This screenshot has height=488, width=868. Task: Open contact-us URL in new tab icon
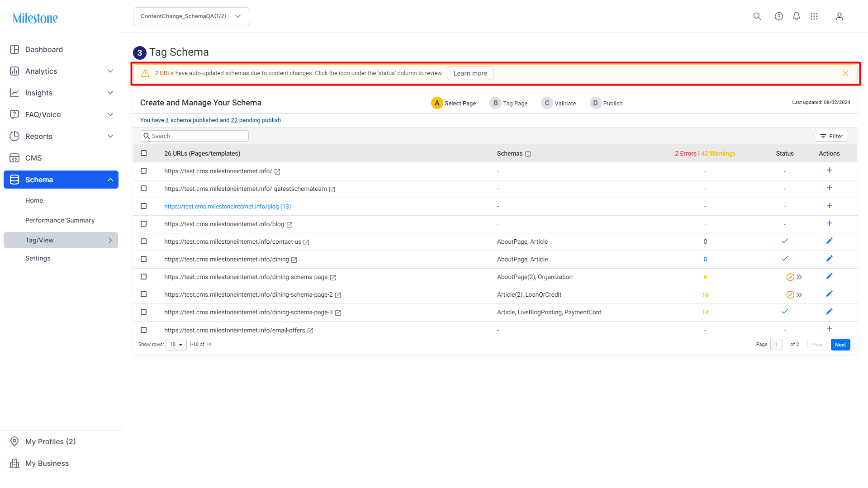click(x=306, y=242)
